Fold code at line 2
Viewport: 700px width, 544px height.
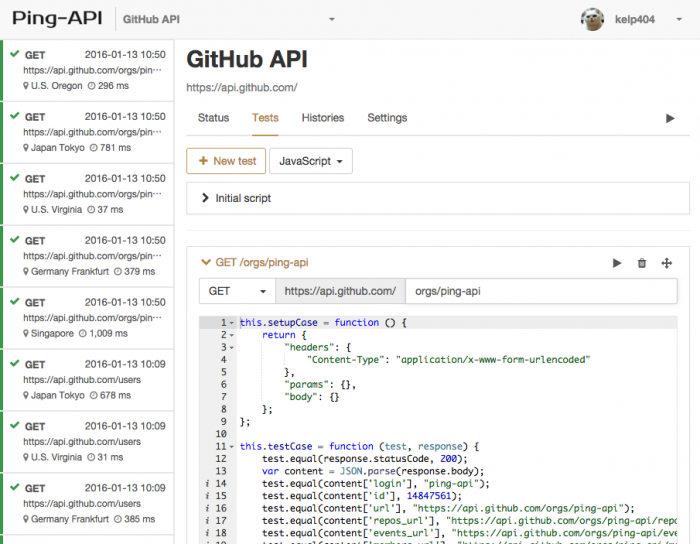click(232, 335)
